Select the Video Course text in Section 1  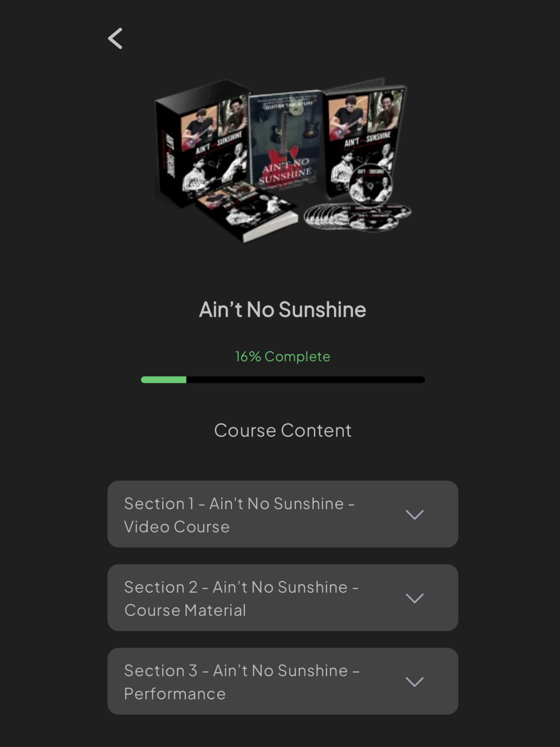[177, 527]
